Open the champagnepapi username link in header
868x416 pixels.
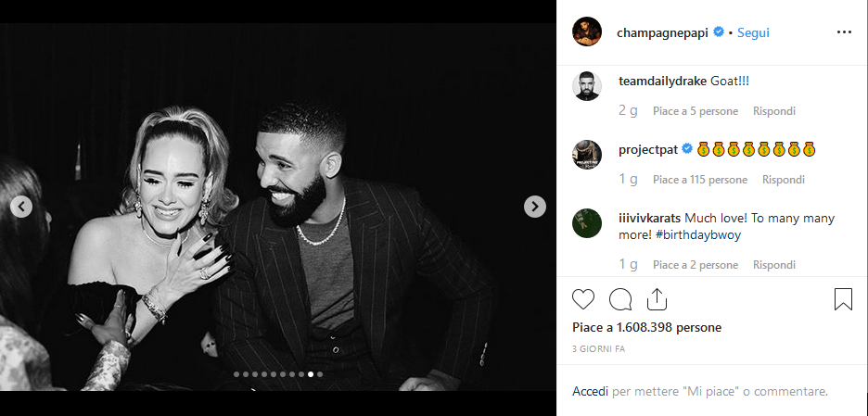(662, 32)
